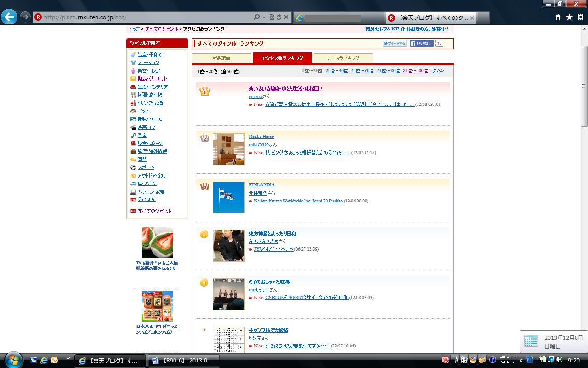Viewport: 588px width, 368px height.
Task: Click the address bar URL field
Action: (138, 17)
